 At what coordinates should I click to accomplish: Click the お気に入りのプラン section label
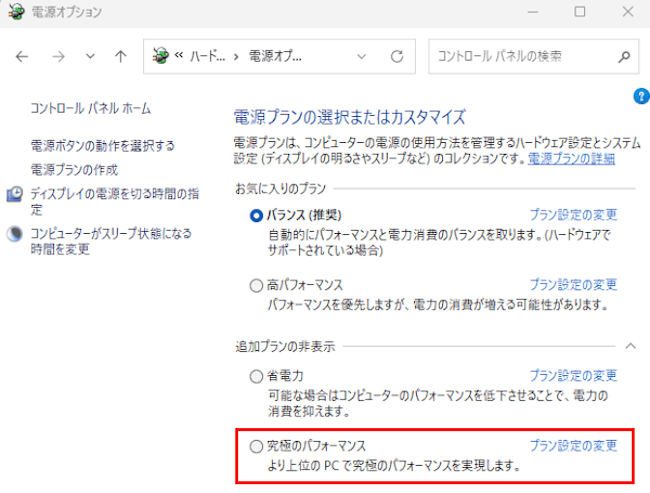[281, 189]
